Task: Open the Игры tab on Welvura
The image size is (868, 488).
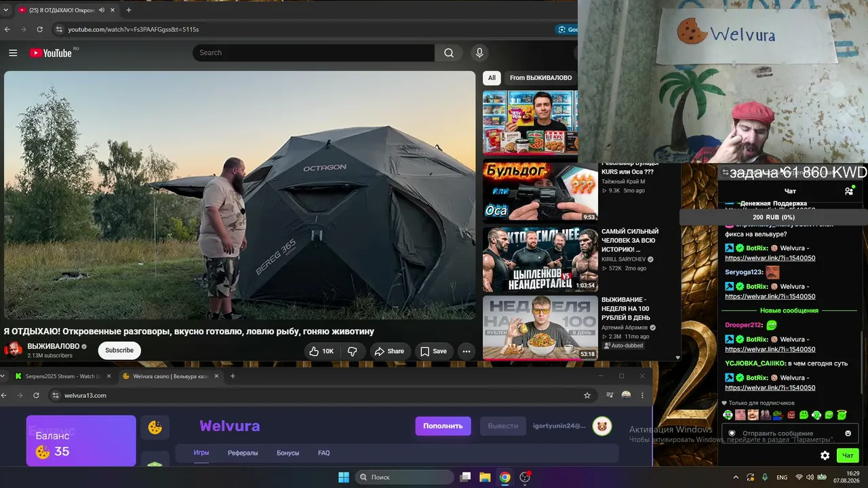Action: [201, 453]
